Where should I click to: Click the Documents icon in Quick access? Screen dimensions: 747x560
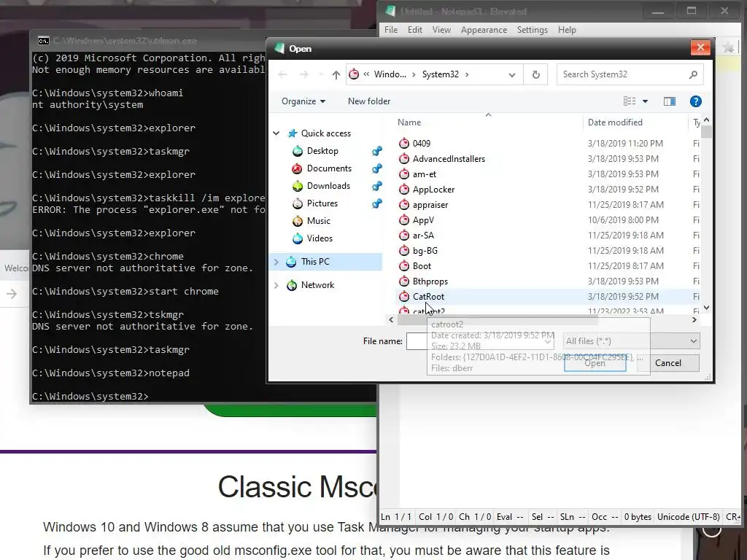tap(298, 168)
